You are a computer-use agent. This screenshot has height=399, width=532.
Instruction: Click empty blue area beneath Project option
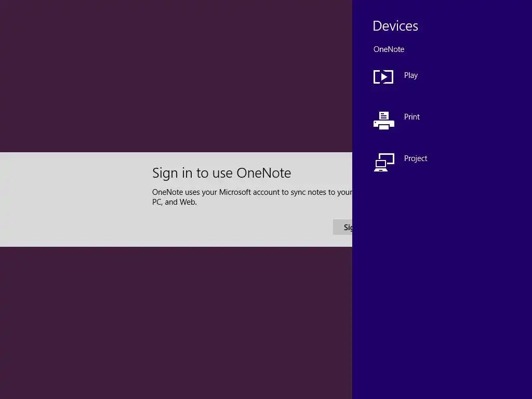[x=442, y=285]
